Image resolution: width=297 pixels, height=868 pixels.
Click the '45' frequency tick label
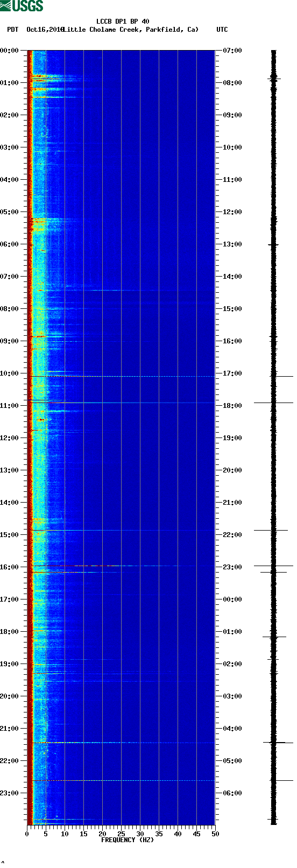pyautogui.click(x=196, y=834)
